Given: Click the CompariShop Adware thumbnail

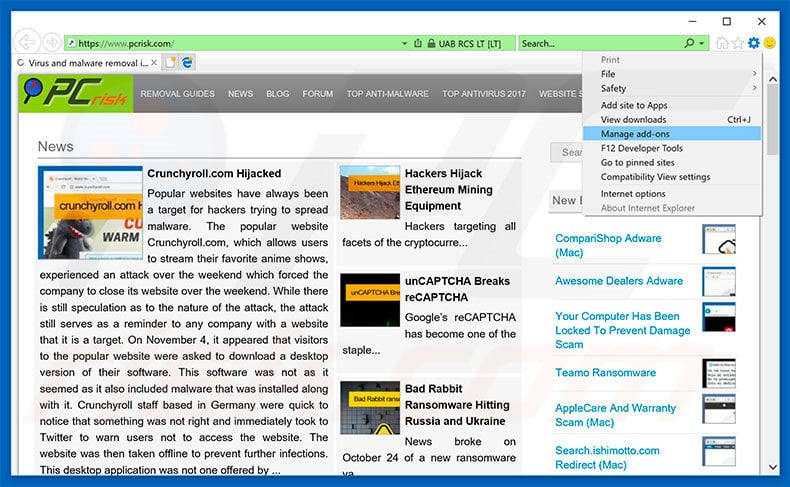Looking at the screenshot, I should 719,239.
